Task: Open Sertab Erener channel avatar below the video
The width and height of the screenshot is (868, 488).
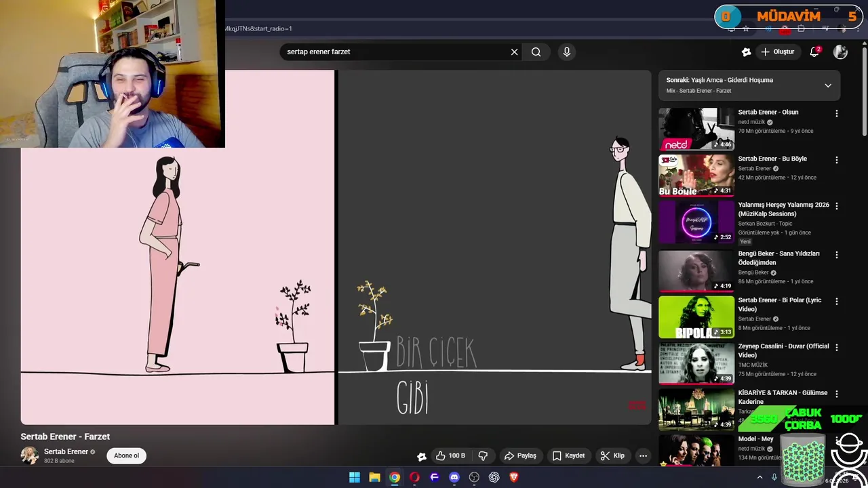Action: tap(30, 455)
